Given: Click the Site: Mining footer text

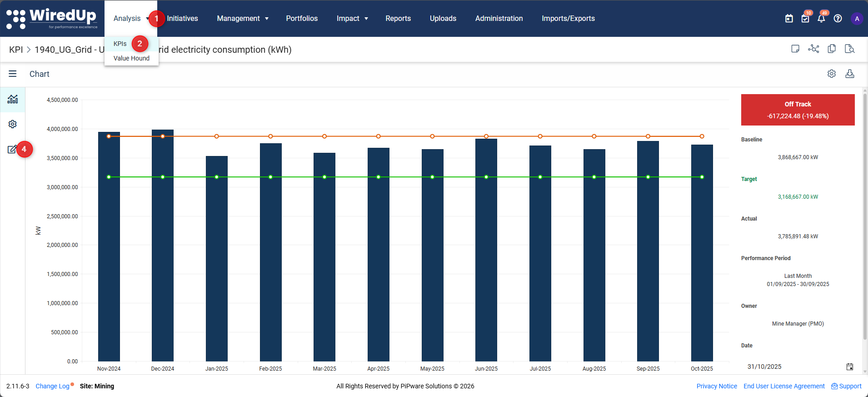Looking at the screenshot, I should point(97,386).
